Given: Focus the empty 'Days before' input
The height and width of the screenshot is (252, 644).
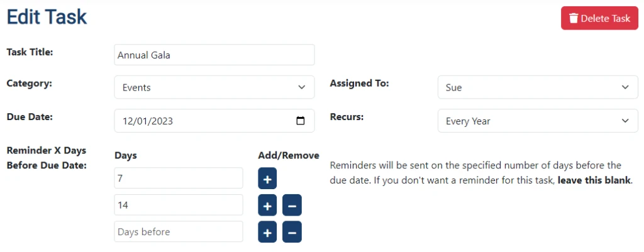Looking at the screenshot, I should click(x=179, y=232).
